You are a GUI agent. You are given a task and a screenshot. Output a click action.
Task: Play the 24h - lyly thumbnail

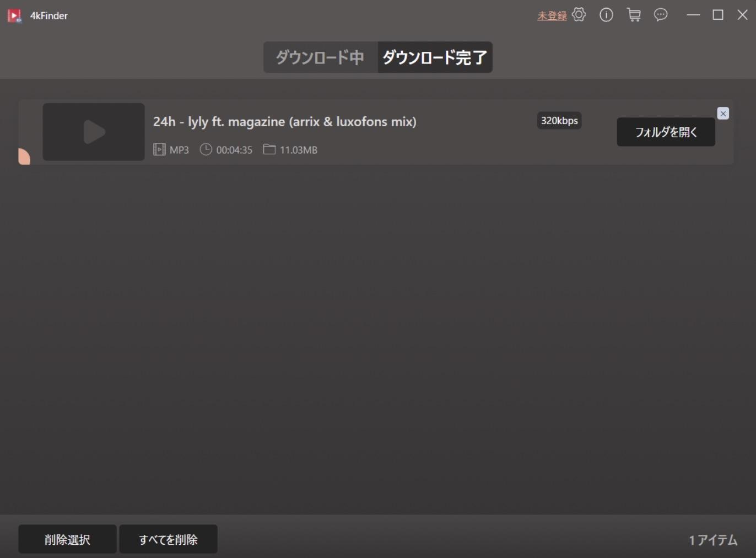coord(94,132)
